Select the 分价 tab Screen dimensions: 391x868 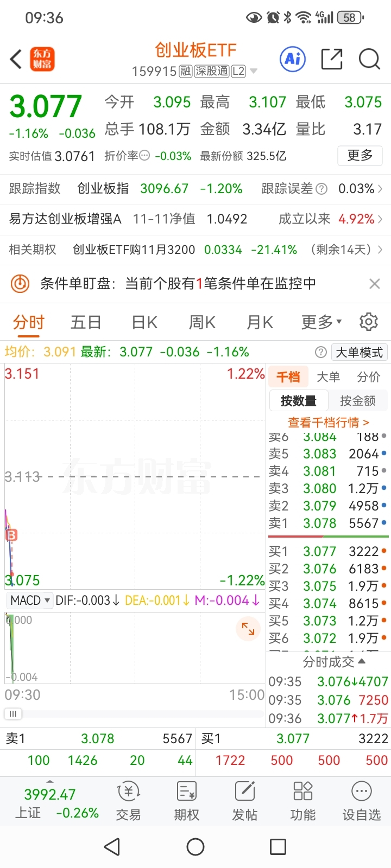[369, 377]
